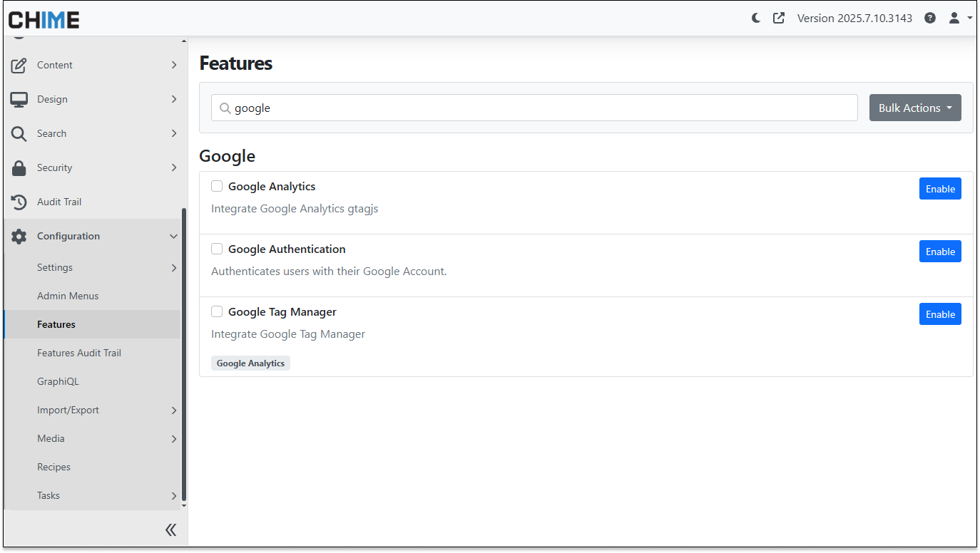
Task: Click the Configuration gear icon
Action: pos(19,236)
